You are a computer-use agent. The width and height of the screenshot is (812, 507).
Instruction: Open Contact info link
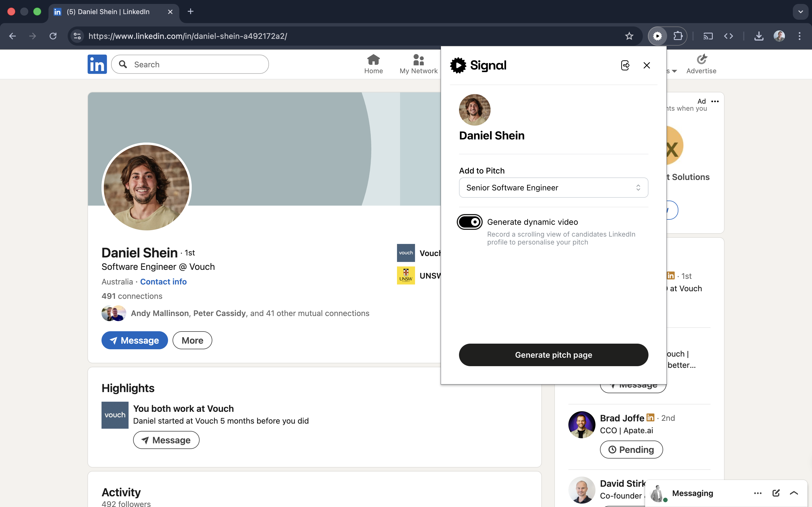point(163,282)
